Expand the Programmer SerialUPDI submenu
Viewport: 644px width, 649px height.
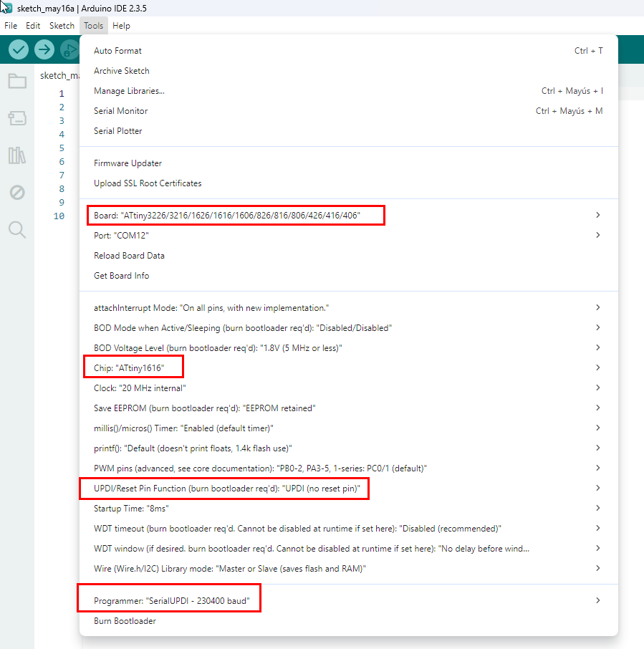pyautogui.click(x=597, y=601)
